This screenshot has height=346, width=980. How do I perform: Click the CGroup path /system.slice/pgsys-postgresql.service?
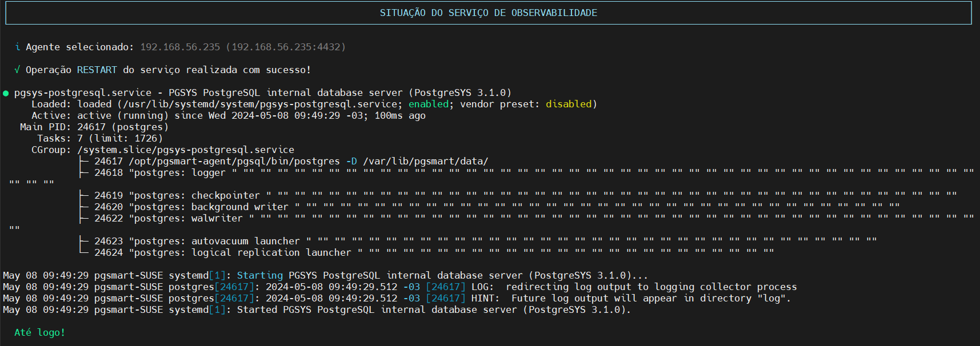pyautogui.click(x=186, y=150)
